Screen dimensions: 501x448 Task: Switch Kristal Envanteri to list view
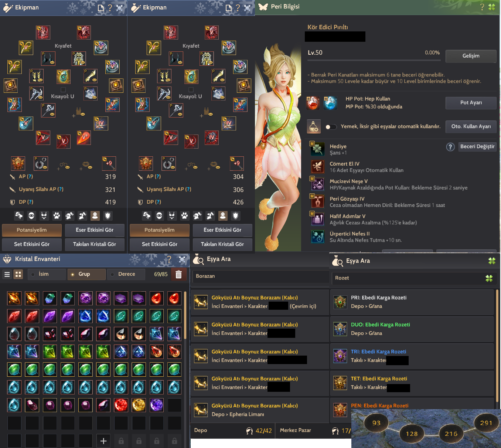[7, 274]
